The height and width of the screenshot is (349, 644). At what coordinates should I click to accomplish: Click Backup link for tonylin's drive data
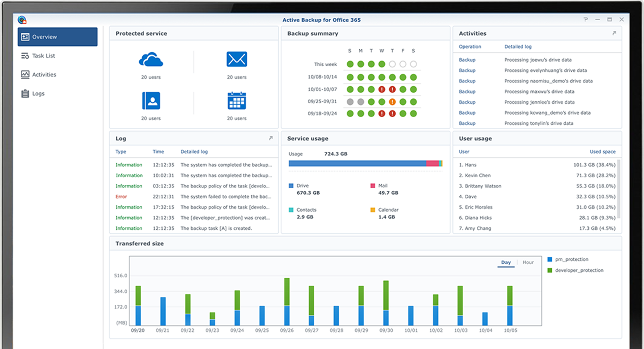point(467,123)
